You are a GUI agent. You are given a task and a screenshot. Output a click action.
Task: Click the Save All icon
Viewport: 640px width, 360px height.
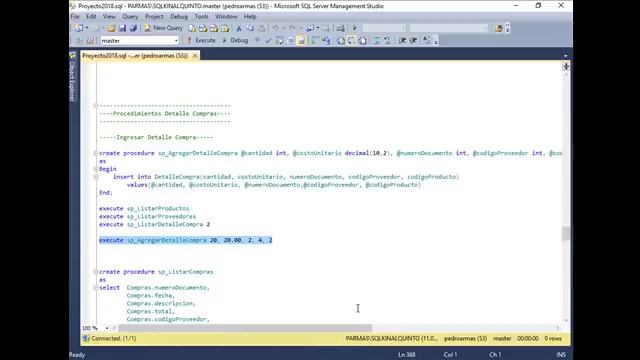coord(133,28)
